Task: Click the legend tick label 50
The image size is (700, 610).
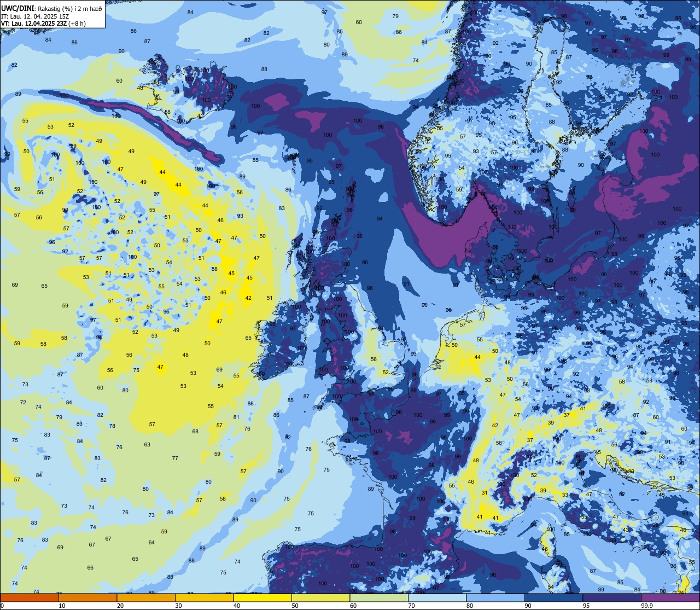Action: tap(295, 606)
